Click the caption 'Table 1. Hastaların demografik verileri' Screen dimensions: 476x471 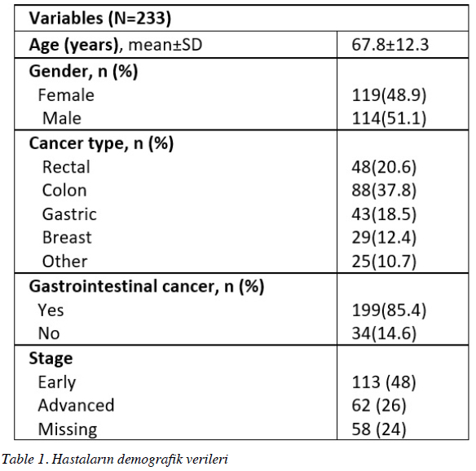click(115, 459)
